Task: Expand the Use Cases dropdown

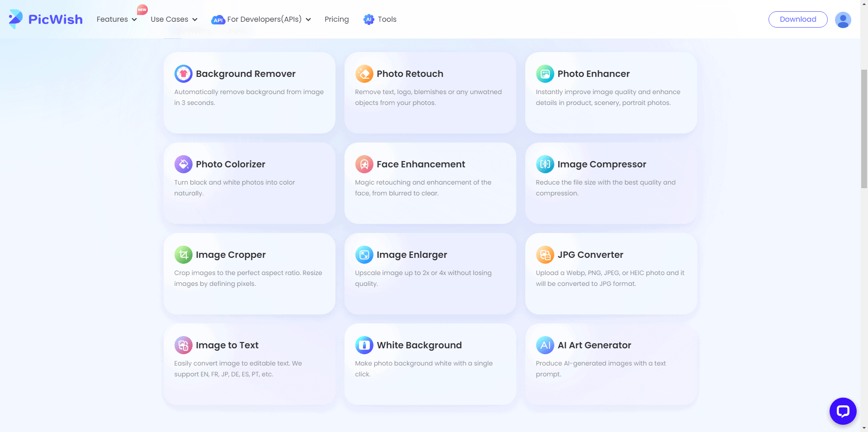Action: click(174, 19)
